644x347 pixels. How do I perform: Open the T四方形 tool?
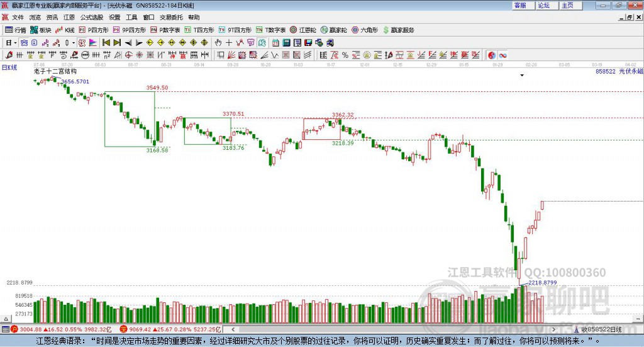(x=199, y=30)
